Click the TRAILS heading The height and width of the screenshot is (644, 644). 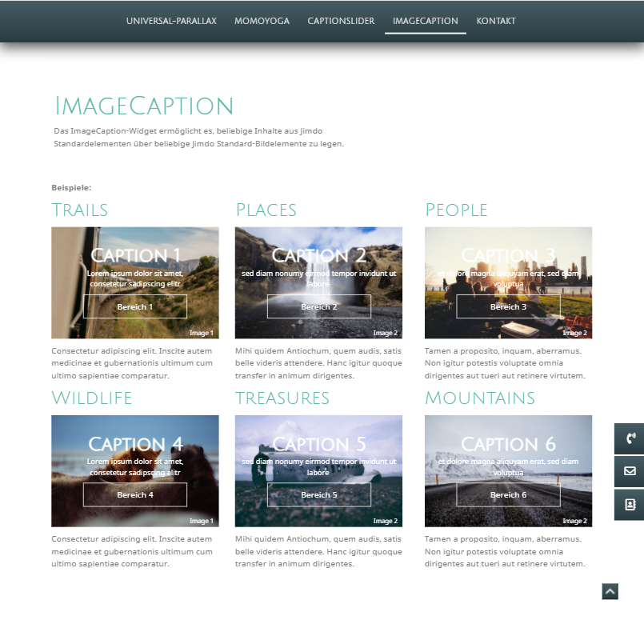click(80, 210)
